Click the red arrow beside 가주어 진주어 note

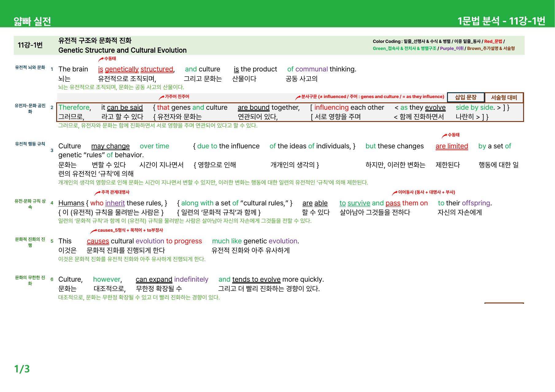tap(162, 97)
